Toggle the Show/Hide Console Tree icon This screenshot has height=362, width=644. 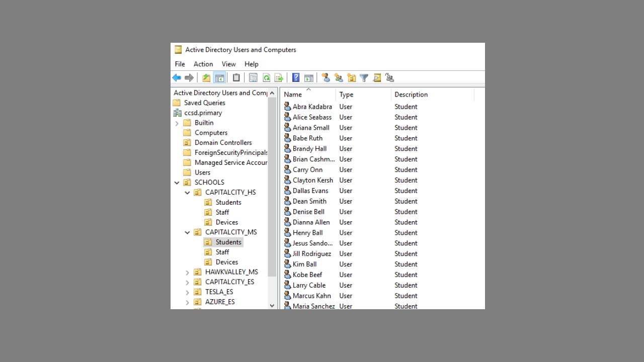click(219, 78)
